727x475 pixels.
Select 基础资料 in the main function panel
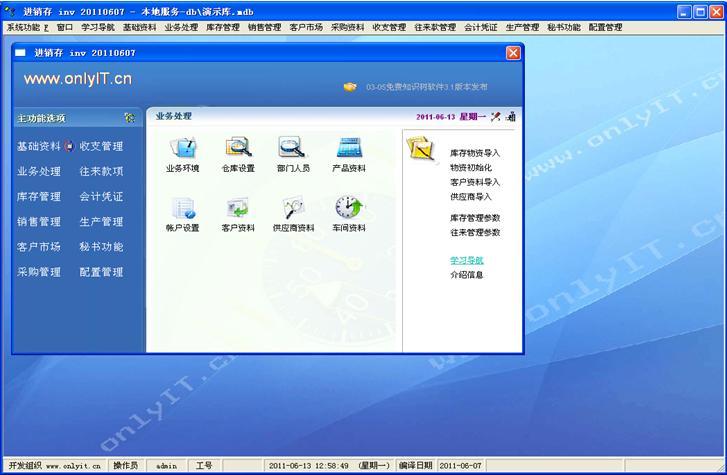pyautogui.click(x=39, y=147)
